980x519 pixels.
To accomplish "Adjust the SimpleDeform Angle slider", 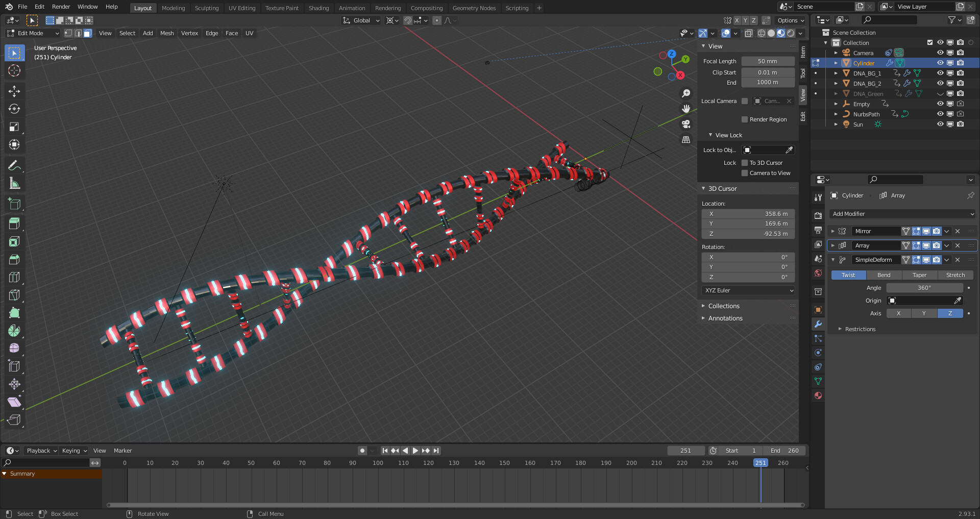I will tap(924, 288).
